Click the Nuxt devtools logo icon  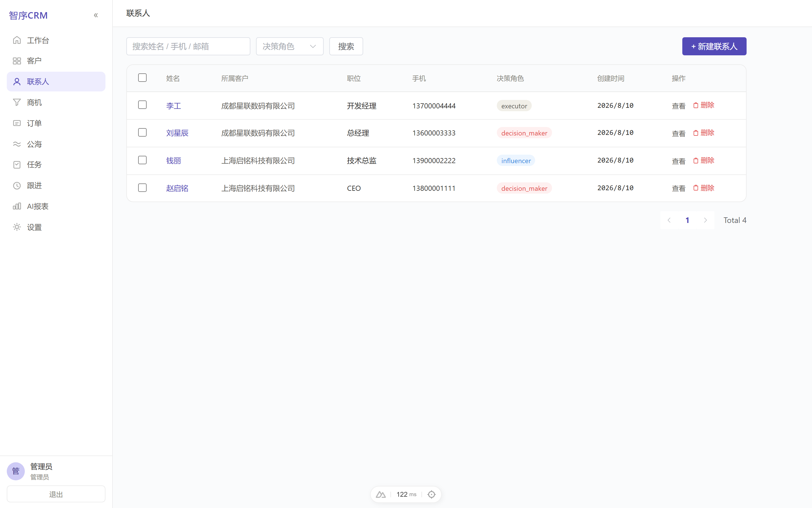tap(381, 494)
